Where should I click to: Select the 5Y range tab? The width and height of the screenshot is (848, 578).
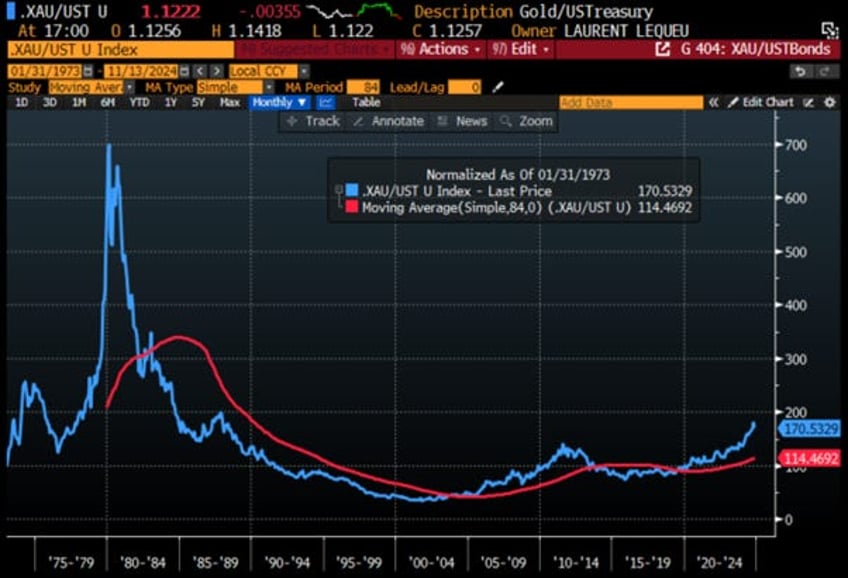coord(198,102)
